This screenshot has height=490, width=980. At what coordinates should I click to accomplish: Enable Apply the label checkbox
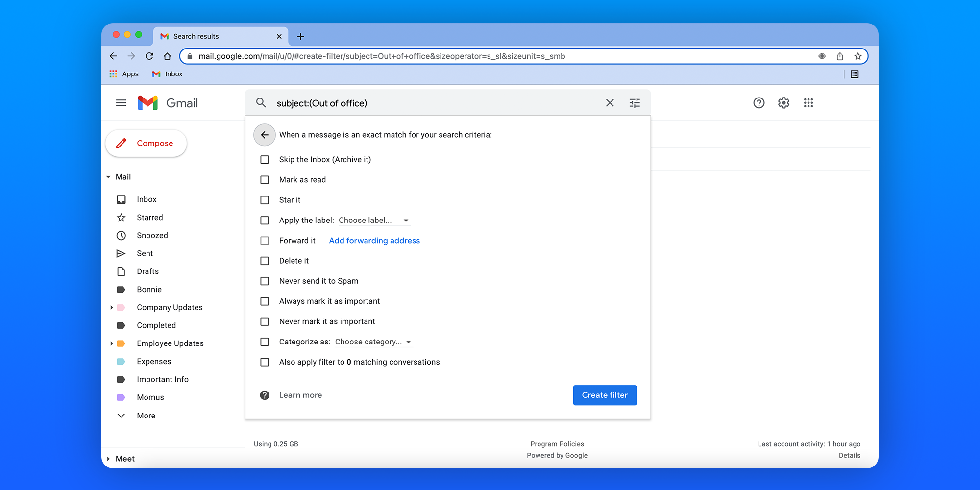[265, 220]
